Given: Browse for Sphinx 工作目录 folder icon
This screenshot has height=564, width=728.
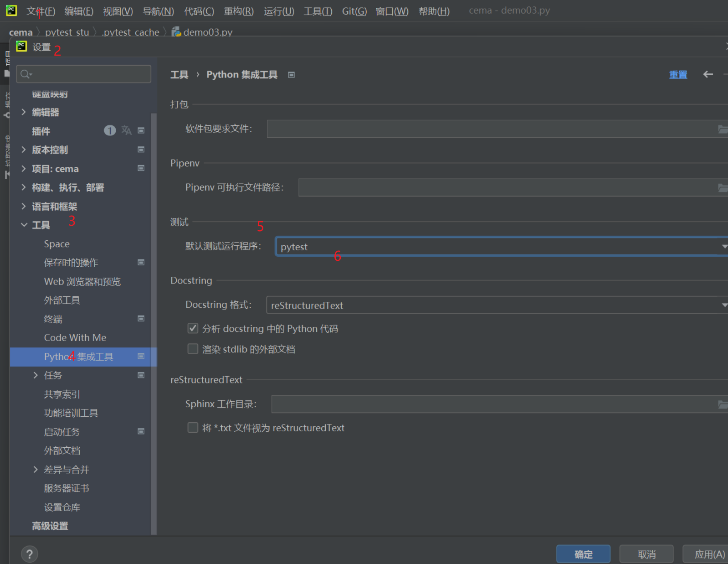Looking at the screenshot, I should pyautogui.click(x=723, y=404).
